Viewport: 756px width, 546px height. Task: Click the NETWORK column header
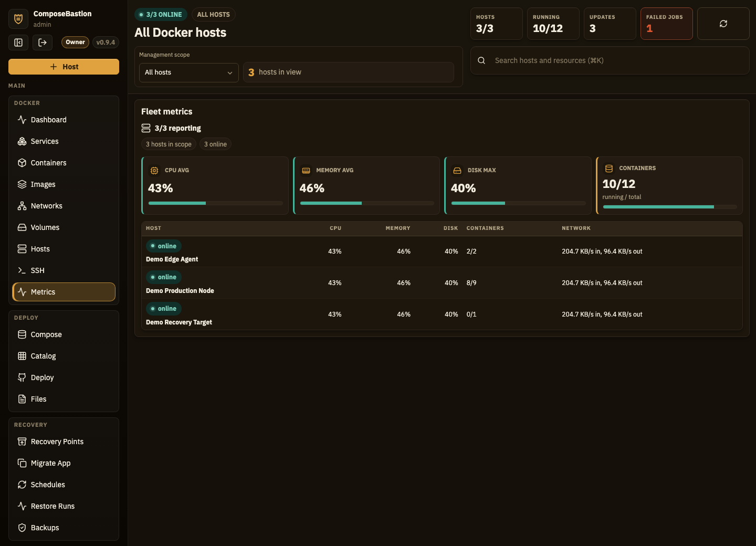(x=576, y=228)
